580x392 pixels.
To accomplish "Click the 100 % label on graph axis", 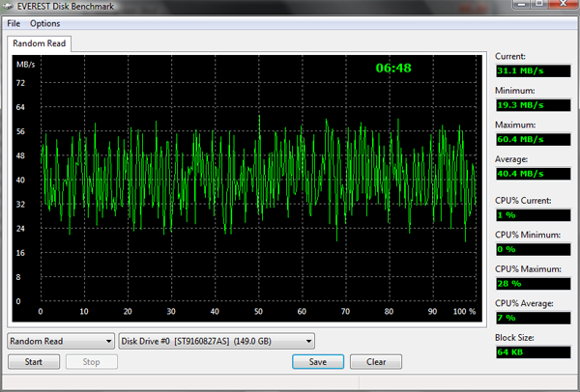I will click(x=464, y=312).
